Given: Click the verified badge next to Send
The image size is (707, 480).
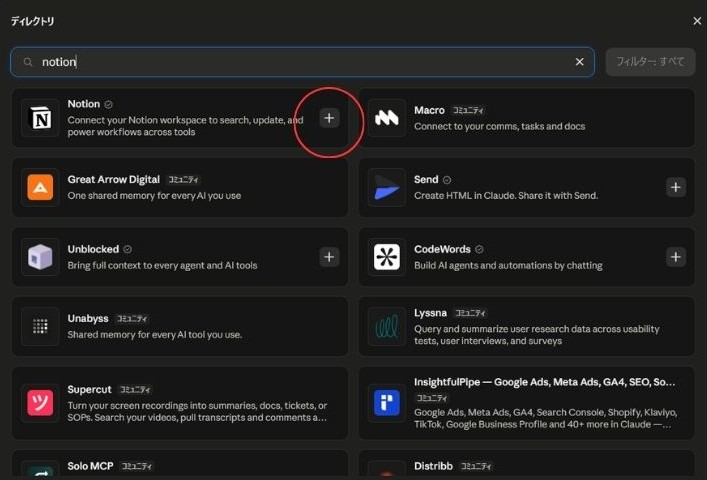Looking at the screenshot, I should (446, 180).
